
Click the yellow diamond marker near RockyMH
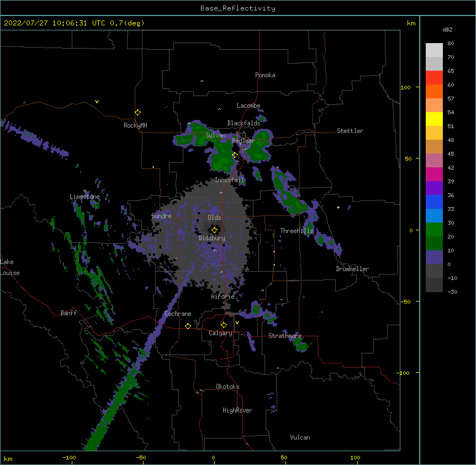[138, 113]
